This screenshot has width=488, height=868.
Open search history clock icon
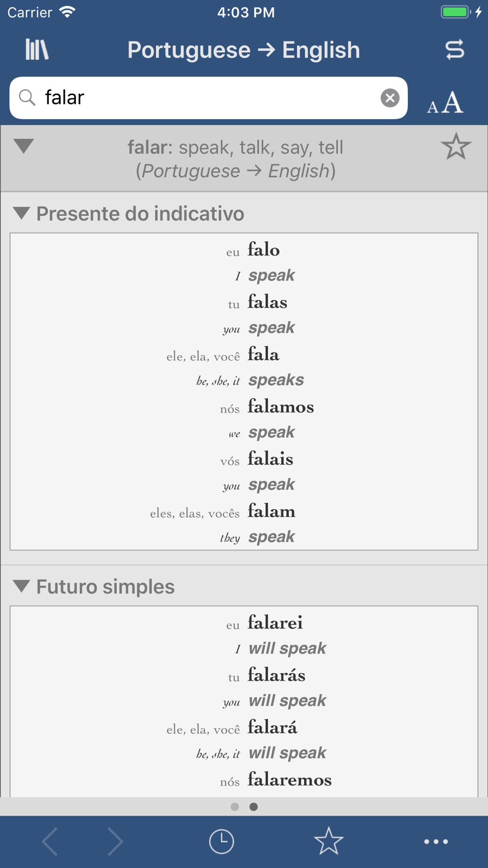tap(222, 842)
